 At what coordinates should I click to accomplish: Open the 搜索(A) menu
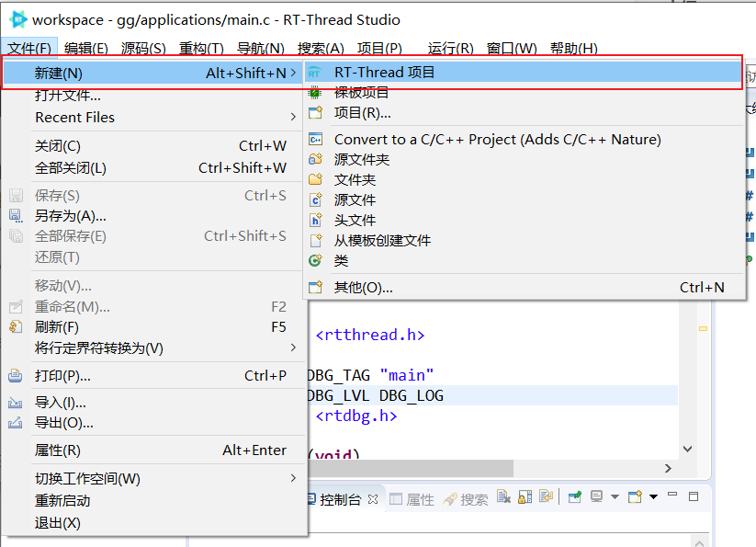[x=321, y=48]
